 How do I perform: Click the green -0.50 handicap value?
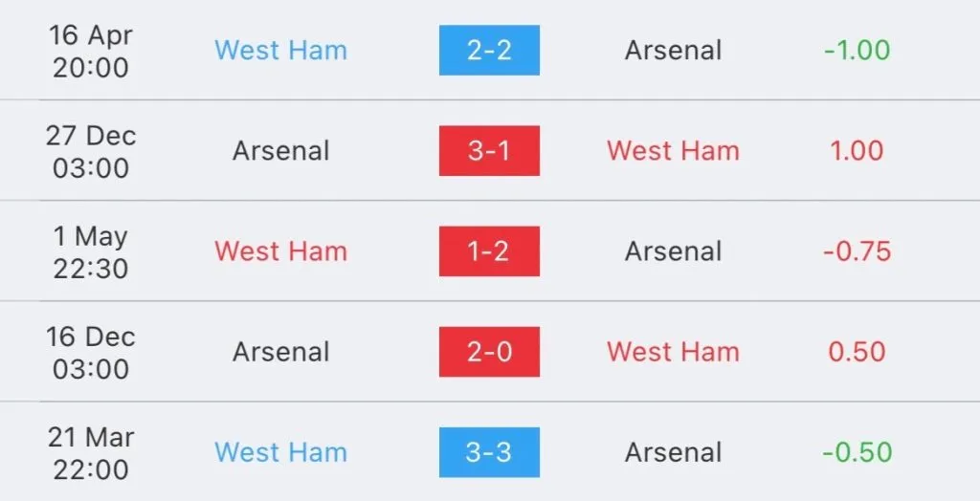pos(857,452)
